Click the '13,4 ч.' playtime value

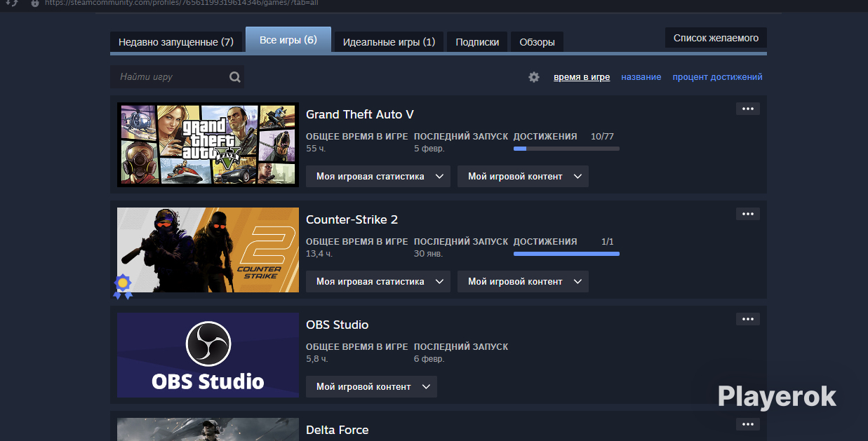tap(320, 254)
